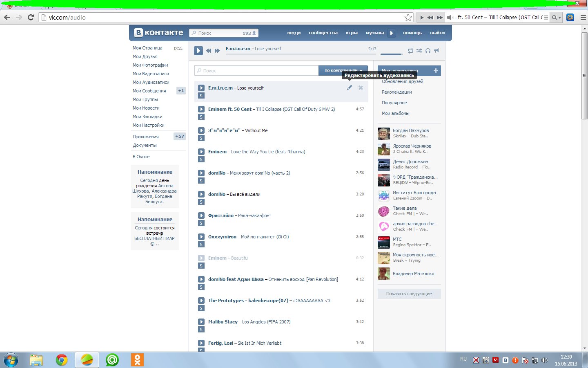Click the VK header search field
588x368 pixels.
point(223,33)
